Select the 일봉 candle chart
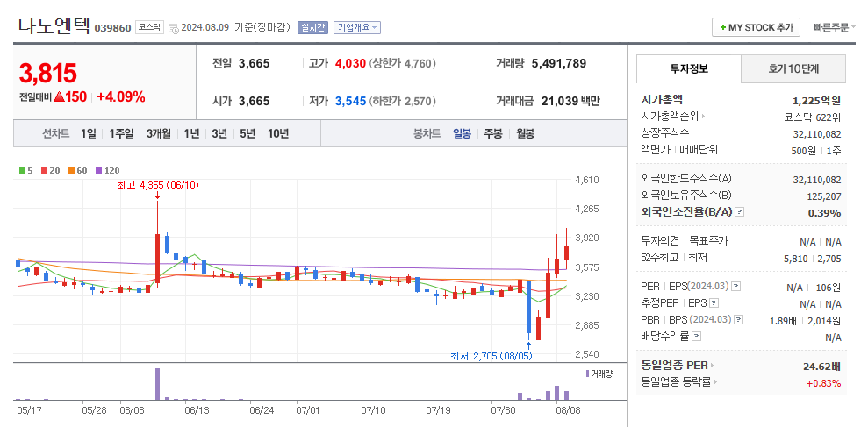Viewport: 868px width, 427px height. click(463, 133)
